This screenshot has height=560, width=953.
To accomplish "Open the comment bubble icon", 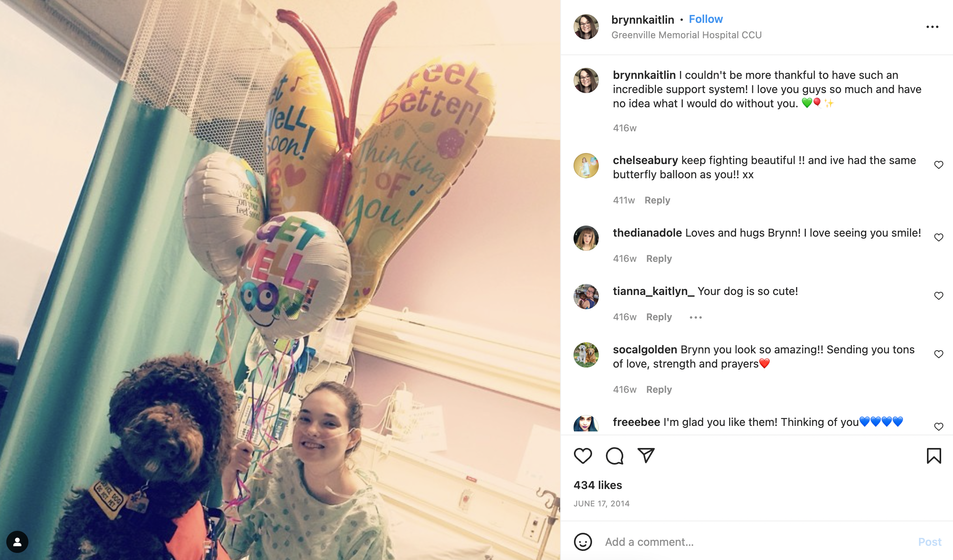I will point(615,456).
